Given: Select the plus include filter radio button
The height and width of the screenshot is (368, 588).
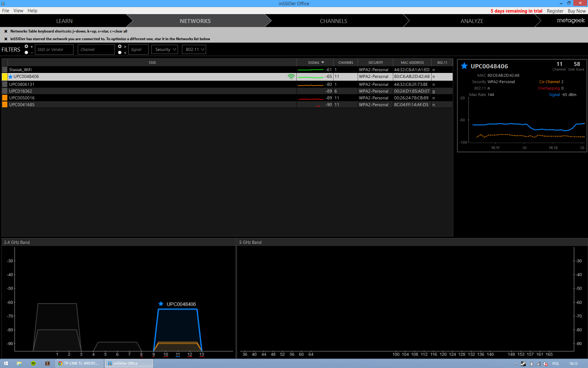Looking at the screenshot, I should click(x=26, y=46).
